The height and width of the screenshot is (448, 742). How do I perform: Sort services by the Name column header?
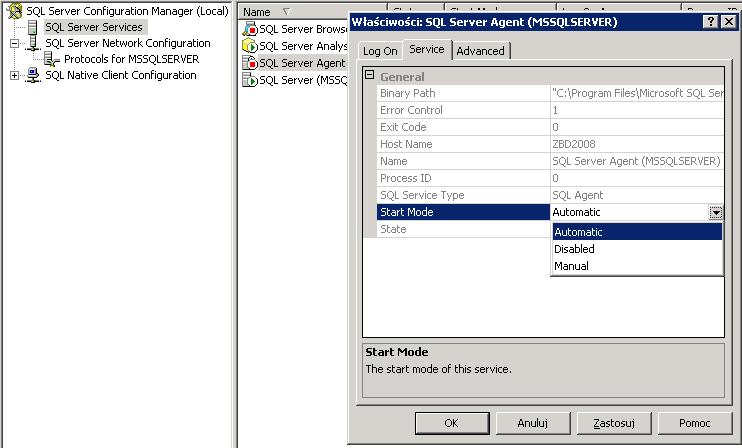[x=312, y=12]
